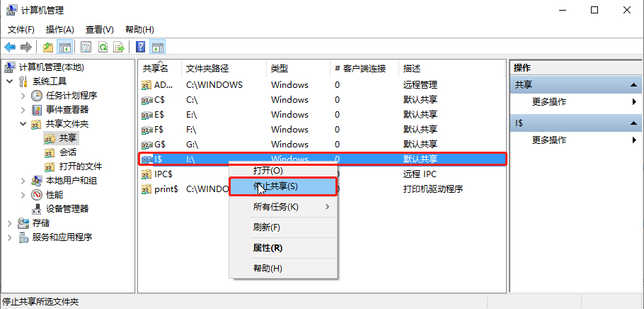644x309 pixels.
Task: Expand the 存储 tree node
Action: 10,223
